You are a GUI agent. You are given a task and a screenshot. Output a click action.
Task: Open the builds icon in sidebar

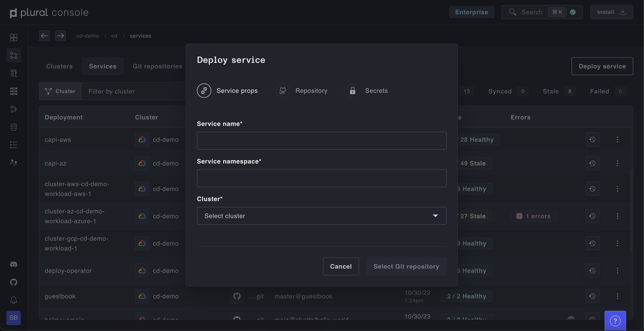(13, 73)
